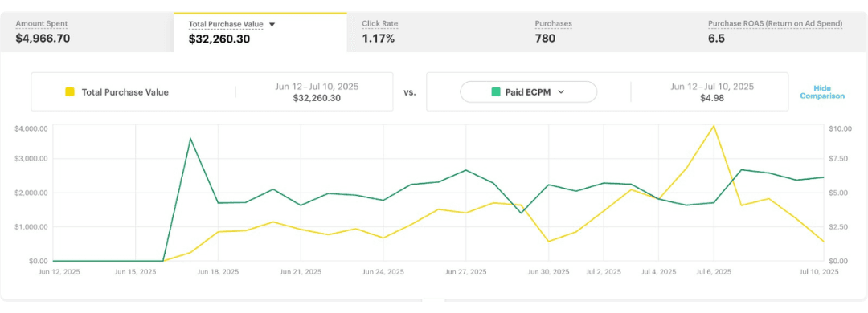Click the date range beside Total Purchase Value legend
The width and height of the screenshot is (868, 313).
[317, 87]
